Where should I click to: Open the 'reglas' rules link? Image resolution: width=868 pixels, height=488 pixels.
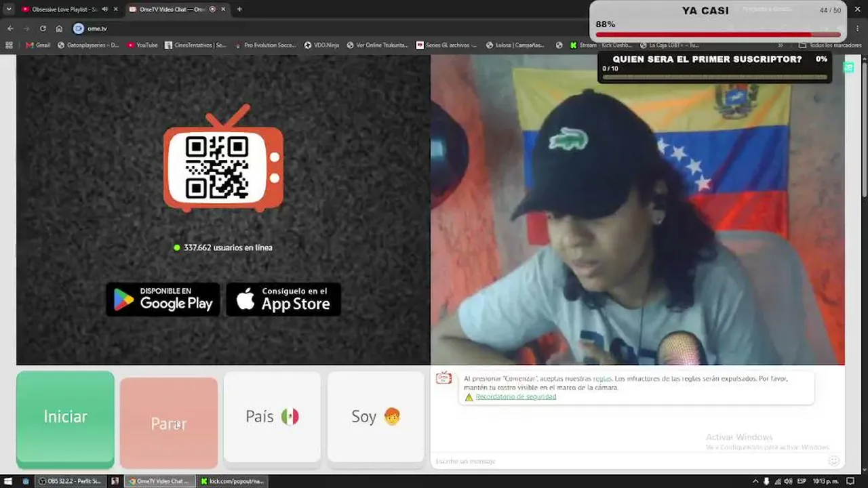coord(602,378)
